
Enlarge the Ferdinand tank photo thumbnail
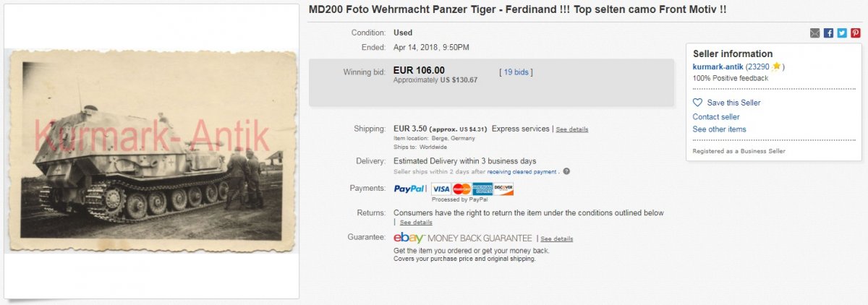point(151,151)
